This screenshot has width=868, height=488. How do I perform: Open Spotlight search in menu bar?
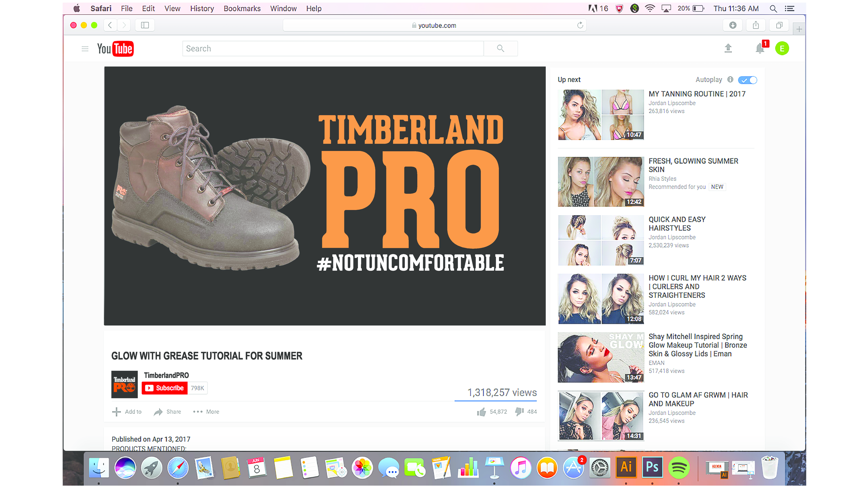(773, 9)
